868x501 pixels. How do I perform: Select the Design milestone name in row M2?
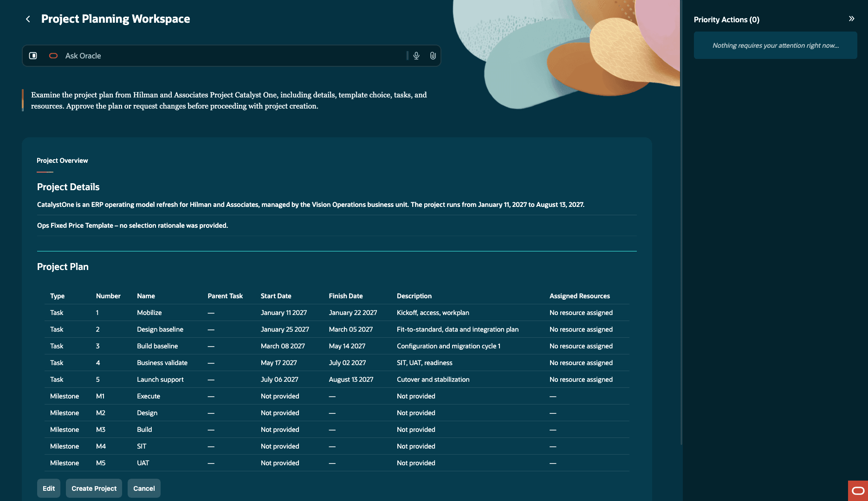point(147,413)
